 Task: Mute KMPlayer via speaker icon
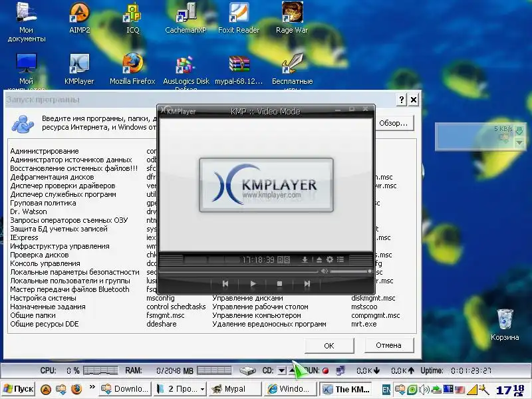click(x=325, y=271)
